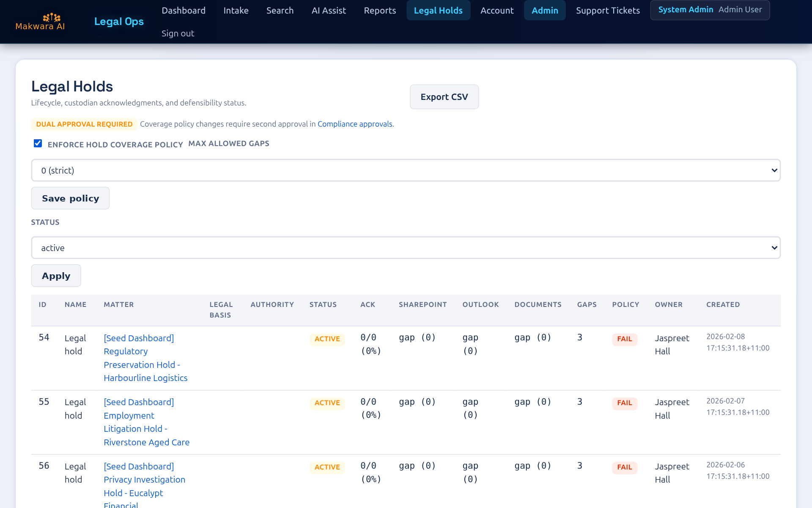The image size is (812, 508).
Task: Click Sign out link
Action: 178,33
